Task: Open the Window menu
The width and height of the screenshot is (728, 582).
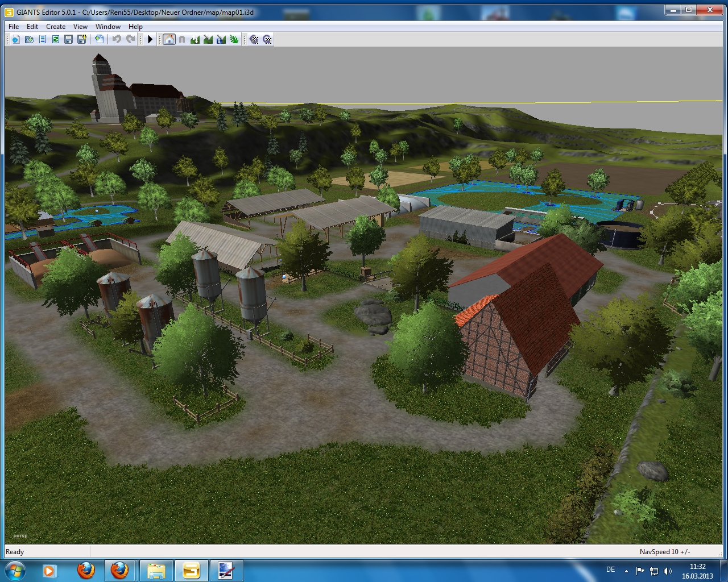Action: [108, 27]
